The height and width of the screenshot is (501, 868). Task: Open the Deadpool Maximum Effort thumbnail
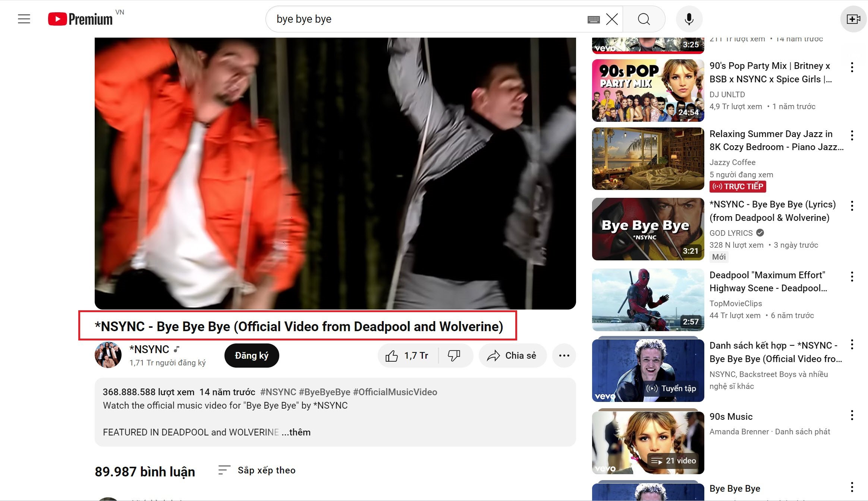[x=648, y=299]
